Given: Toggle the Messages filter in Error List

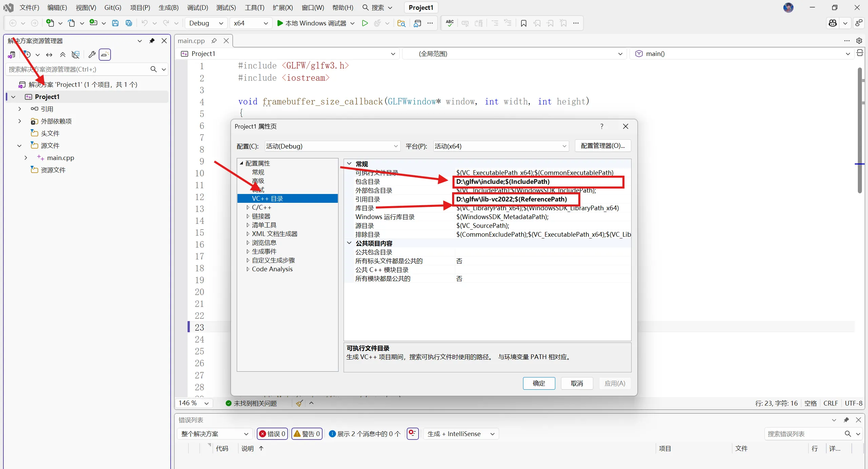Looking at the screenshot, I should [x=365, y=434].
